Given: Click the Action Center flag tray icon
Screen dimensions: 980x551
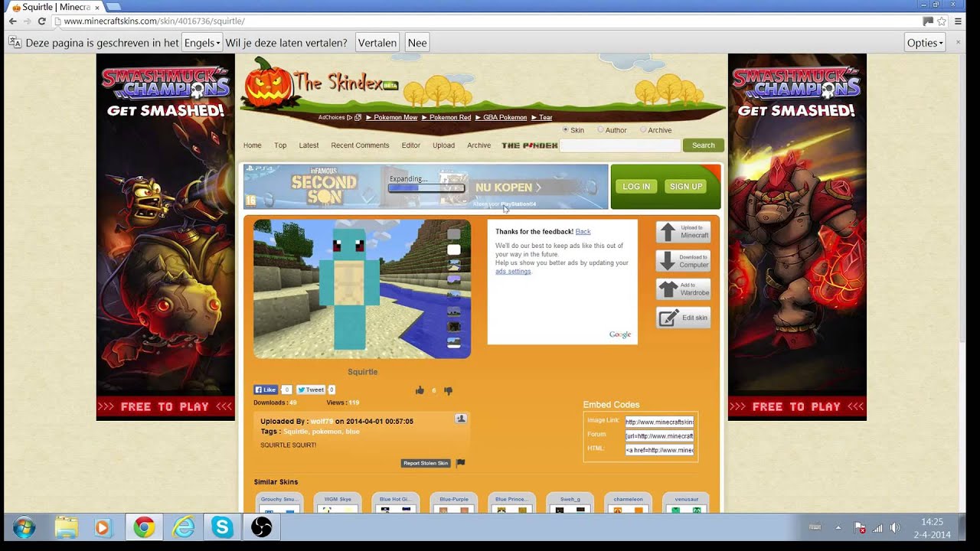Looking at the screenshot, I should tap(860, 528).
